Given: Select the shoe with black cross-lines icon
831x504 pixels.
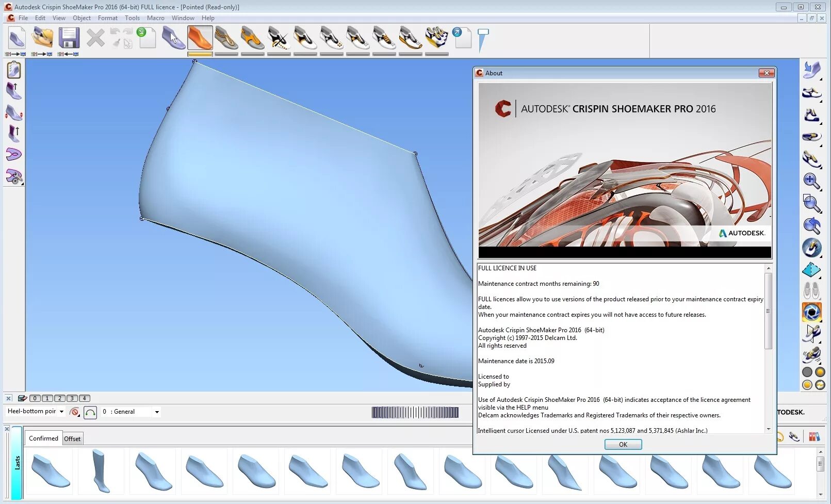Looking at the screenshot, I should [279, 38].
